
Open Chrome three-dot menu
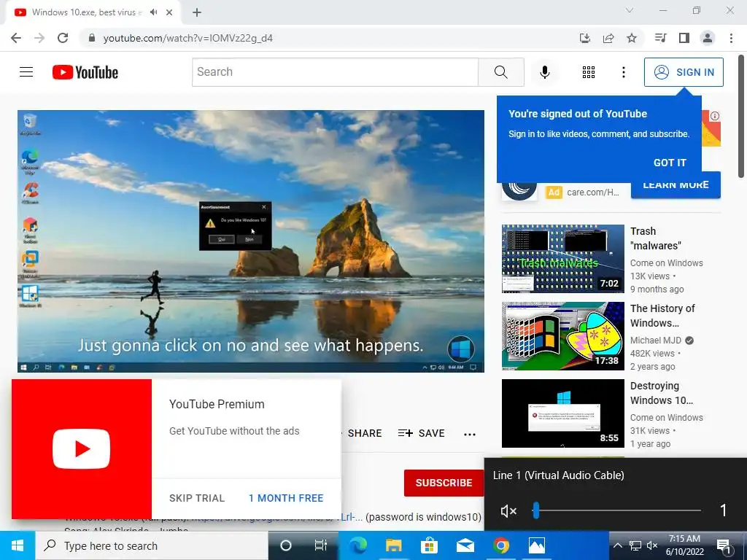tap(731, 38)
